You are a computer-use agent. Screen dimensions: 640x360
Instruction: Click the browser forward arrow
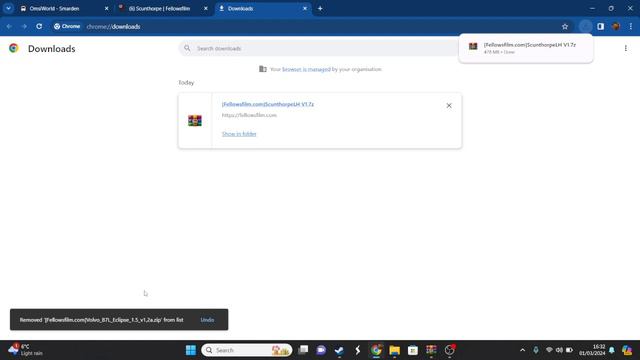[x=24, y=27]
